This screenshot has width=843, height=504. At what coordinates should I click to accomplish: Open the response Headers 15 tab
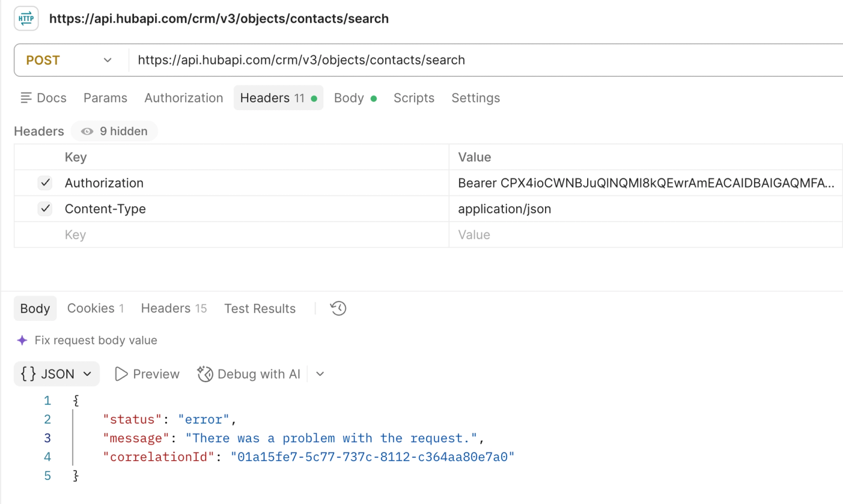tap(174, 308)
